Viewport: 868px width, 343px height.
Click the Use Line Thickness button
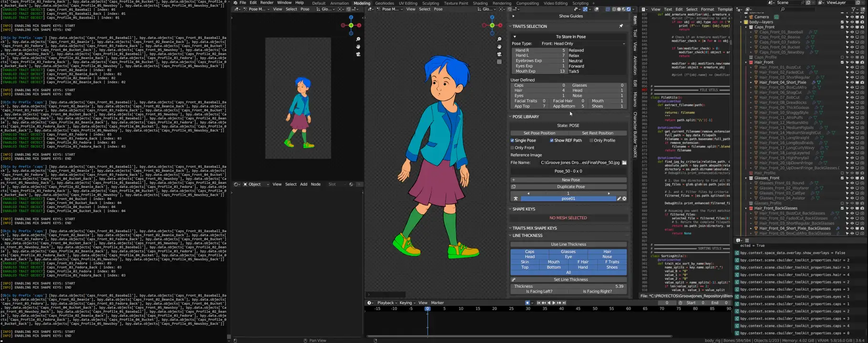pyautogui.click(x=568, y=244)
